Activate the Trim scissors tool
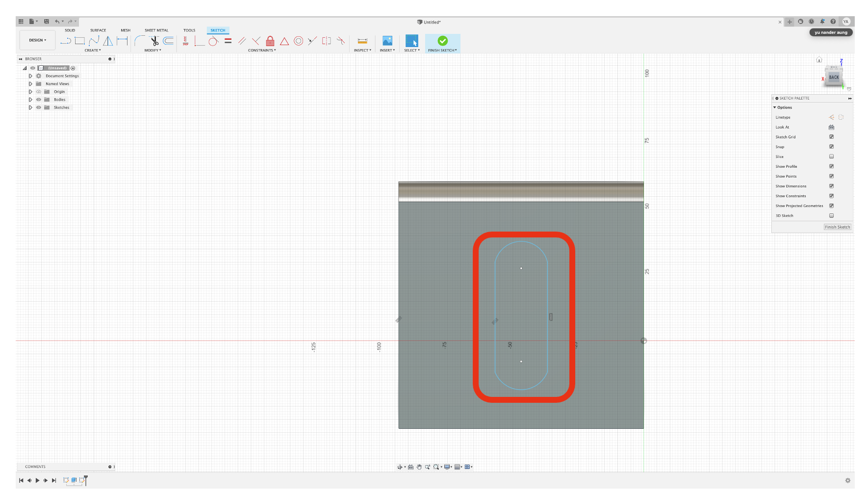 pyautogui.click(x=154, y=41)
